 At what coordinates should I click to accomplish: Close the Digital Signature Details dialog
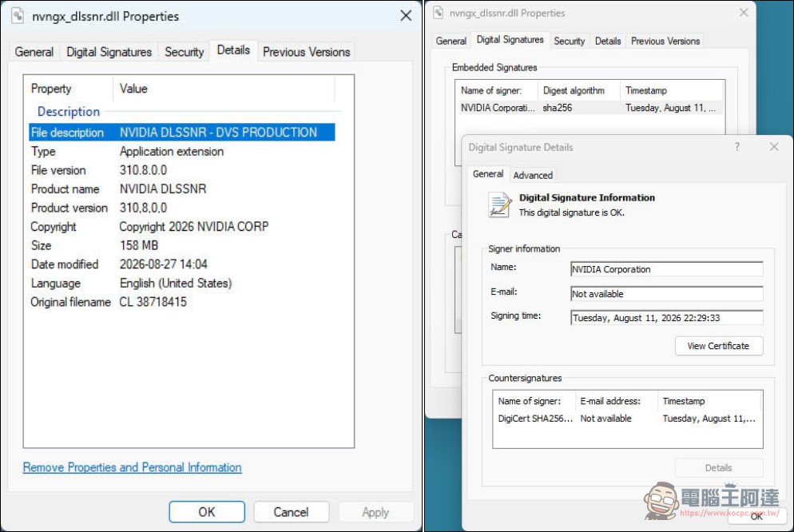pyautogui.click(x=774, y=147)
